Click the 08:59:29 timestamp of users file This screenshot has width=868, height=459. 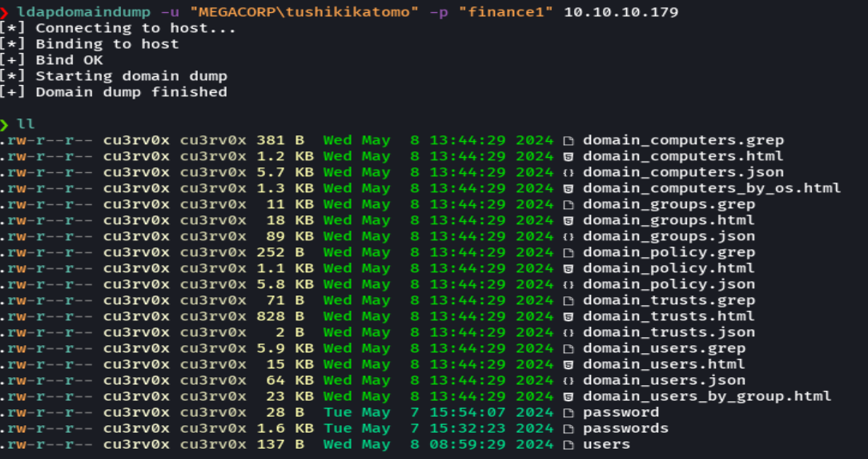point(468,445)
